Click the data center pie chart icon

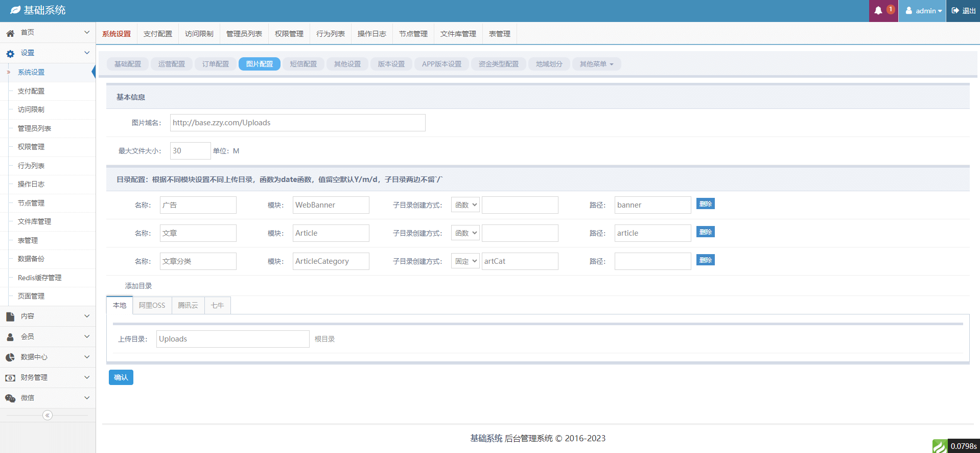click(x=10, y=357)
